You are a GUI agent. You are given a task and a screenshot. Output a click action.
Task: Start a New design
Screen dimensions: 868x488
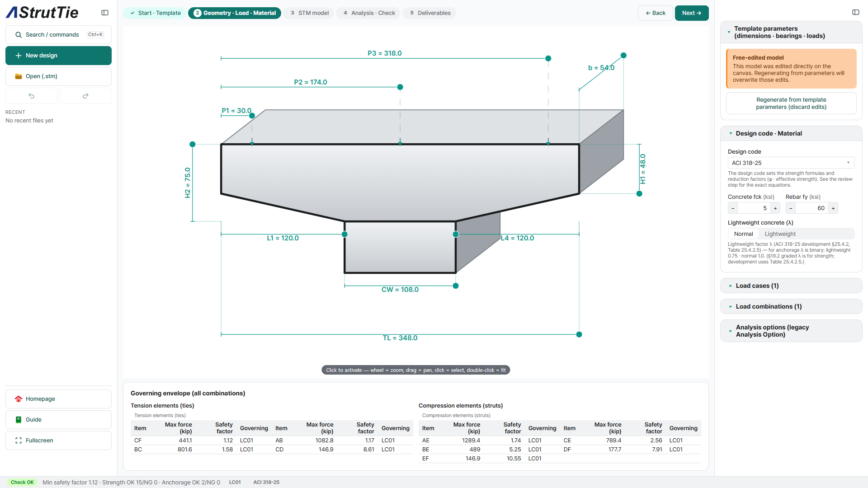[x=58, y=56]
